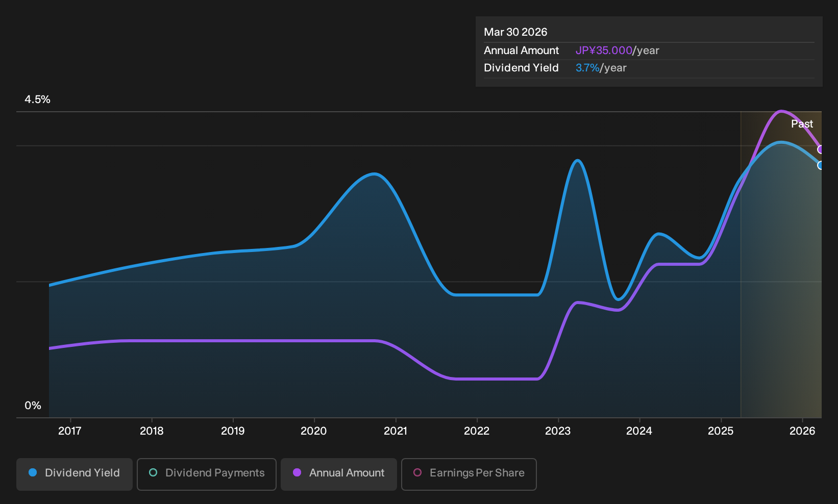Click the 4.5% y-axis label
The width and height of the screenshot is (838, 504).
[38, 99]
